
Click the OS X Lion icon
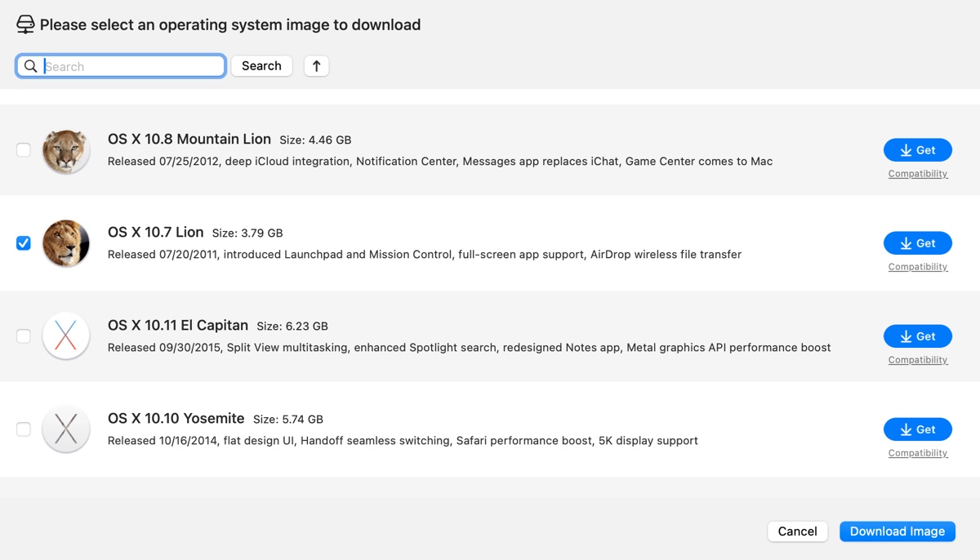(66, 243)
